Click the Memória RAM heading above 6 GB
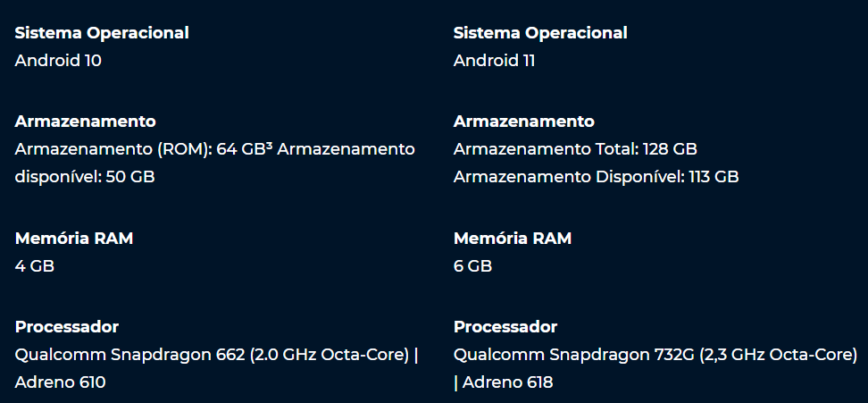This screenshot has height=403, width=868. coord(513,239)
